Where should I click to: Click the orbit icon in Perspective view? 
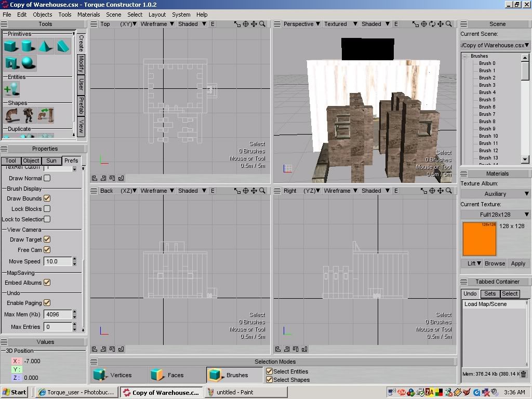click(x=432, y=24)
